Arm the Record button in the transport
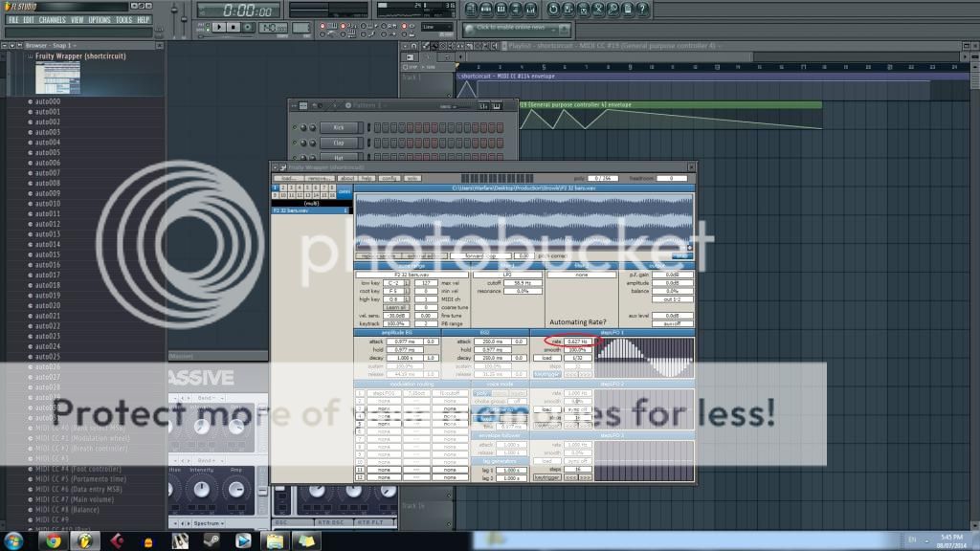This screenshot has height=551, width=980. 248,28
